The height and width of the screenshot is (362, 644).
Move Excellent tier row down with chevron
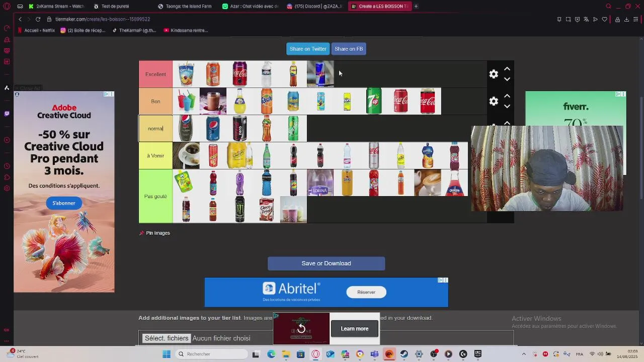click(507, 79)
